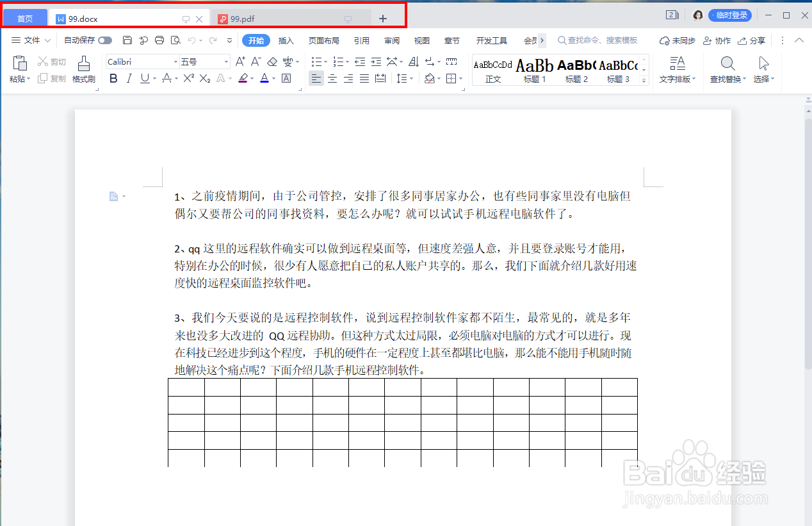812x526 pixels.
Task: Click the 分享 Share button
Action: pyautogui.click(x=752, y=40)
